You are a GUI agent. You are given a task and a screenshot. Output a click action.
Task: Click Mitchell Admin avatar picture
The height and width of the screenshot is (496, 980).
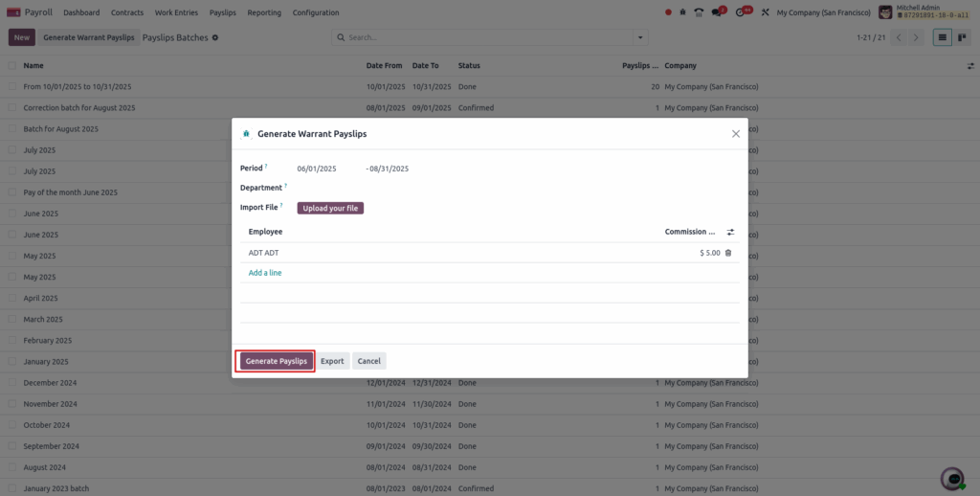point(885,12)
